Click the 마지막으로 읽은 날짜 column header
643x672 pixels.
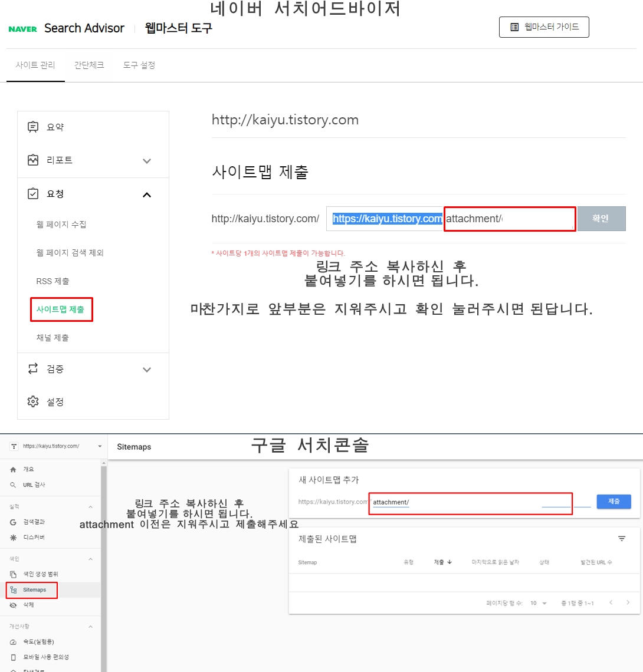(x=496, y=562)
